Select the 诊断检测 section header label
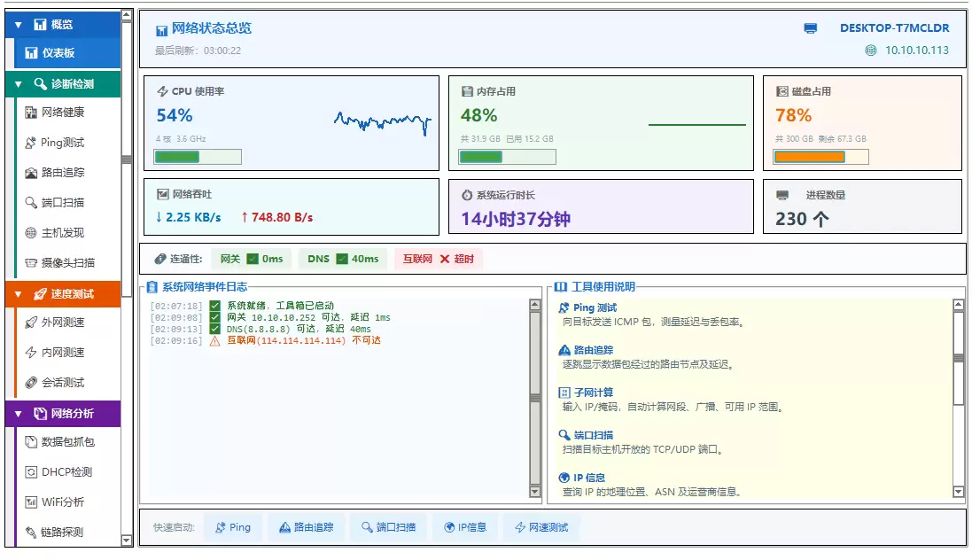 pyautogui.click(x=73, y=83)
